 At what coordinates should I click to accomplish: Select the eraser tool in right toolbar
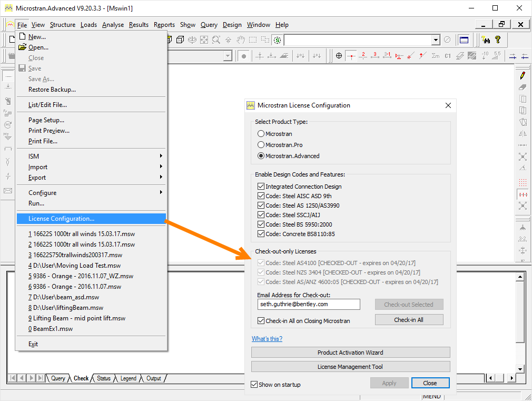[x=523, y=87]
